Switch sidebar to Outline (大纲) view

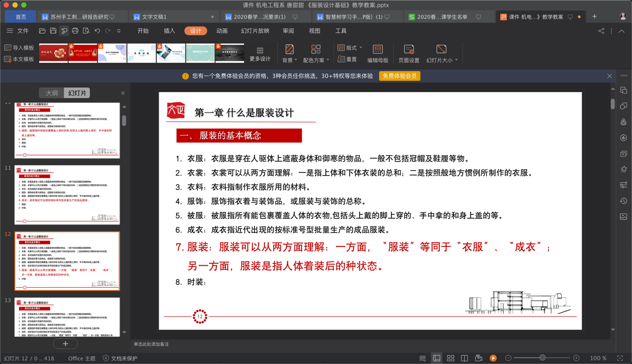tap(52, 93)
